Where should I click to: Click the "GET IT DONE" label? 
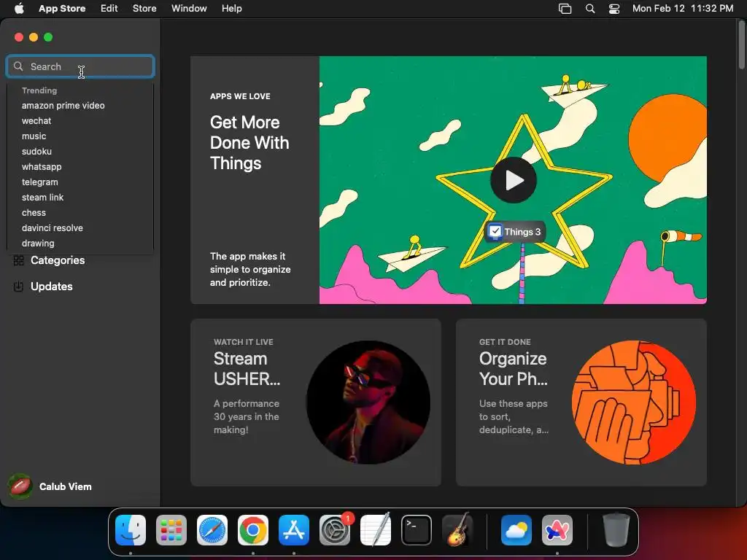[x=505, y=342]
